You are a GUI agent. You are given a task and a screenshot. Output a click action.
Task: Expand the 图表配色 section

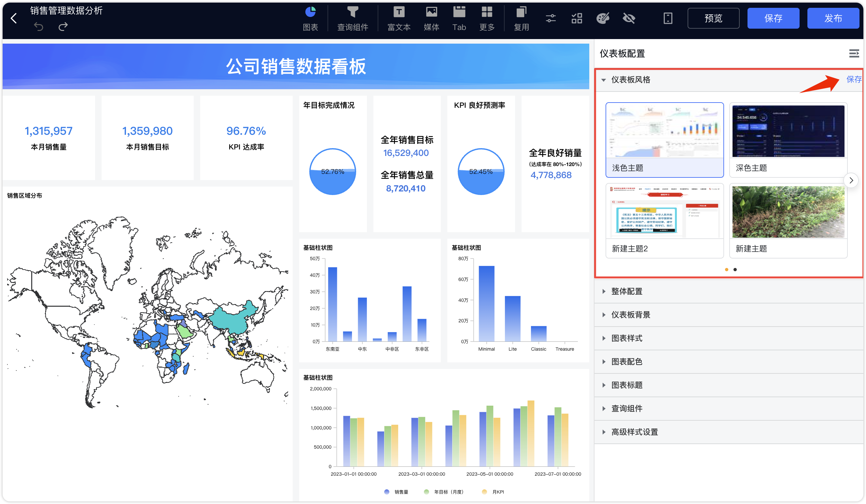(x=729, y=361)
